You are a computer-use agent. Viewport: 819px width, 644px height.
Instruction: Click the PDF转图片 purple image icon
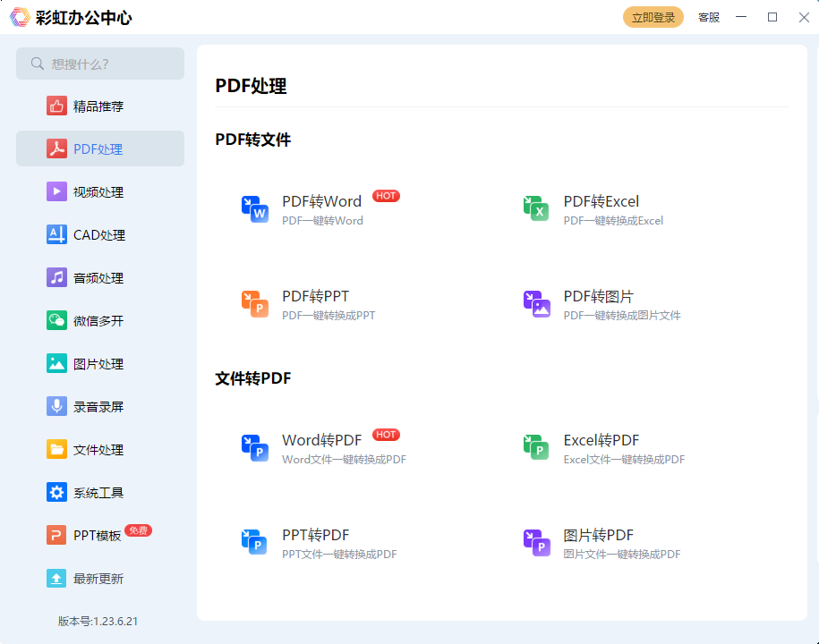coord(537,304)
